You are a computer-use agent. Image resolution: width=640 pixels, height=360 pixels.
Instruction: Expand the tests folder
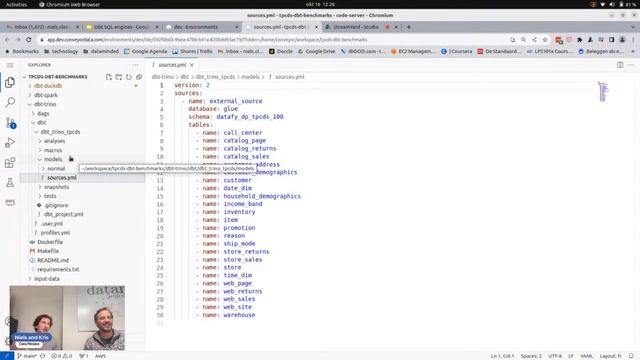[x=50, y=196]
